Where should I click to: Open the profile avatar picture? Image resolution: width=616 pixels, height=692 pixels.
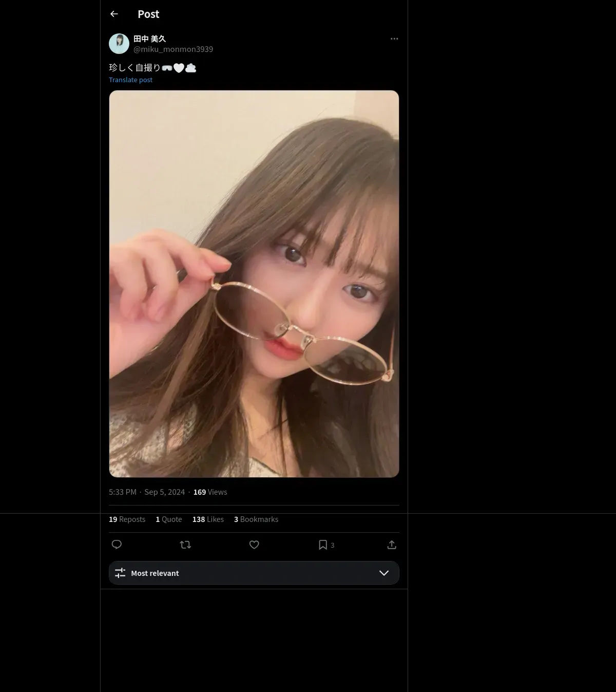(119, 44)
